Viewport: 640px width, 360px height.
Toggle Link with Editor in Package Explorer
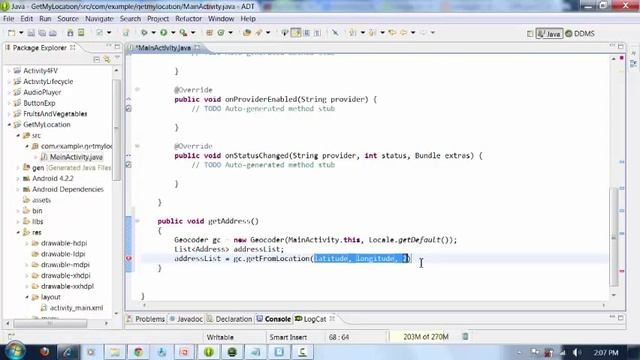tap(107, 60)
